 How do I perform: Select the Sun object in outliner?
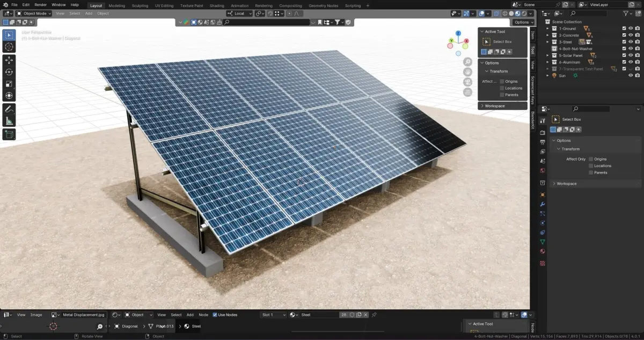(562, 76)
